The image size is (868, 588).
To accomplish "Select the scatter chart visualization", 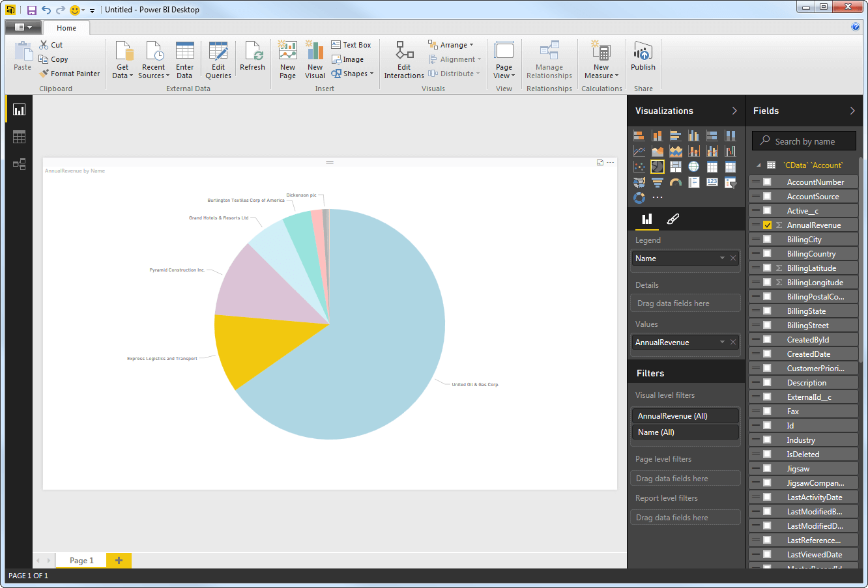I will point(639,167).
